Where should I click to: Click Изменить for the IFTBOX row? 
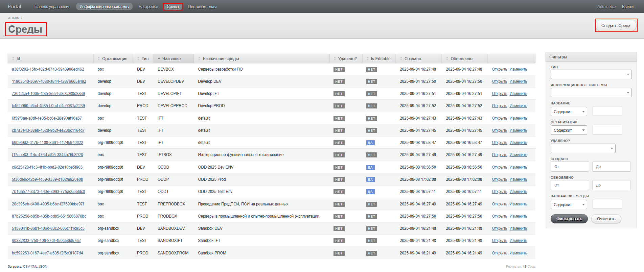click(x=519, y=155)
